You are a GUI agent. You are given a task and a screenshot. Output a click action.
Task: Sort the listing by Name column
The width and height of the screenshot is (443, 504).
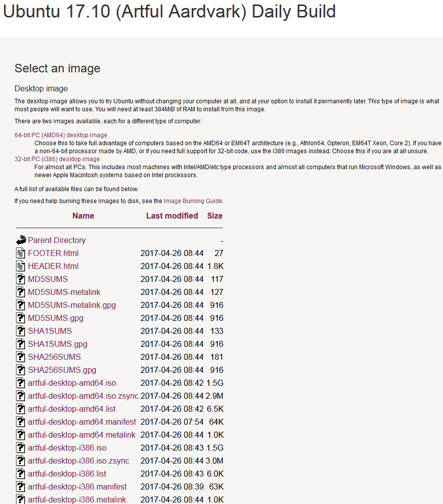[x=83, y=216]
